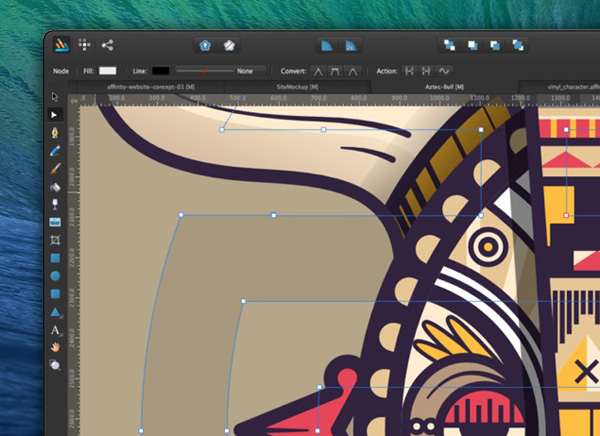The image size is (600, 436).
Task: Select the Rectangle shape tool
Action: click(55, 258)
